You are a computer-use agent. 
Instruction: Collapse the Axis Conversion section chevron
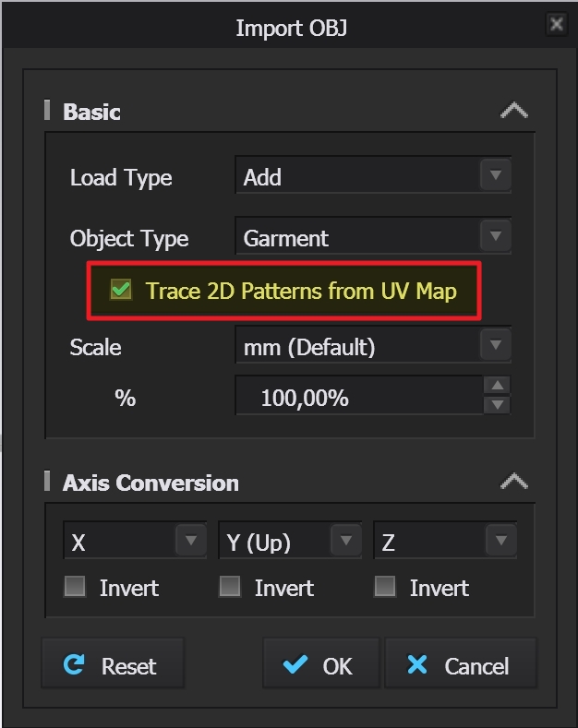tap(513, 482)
